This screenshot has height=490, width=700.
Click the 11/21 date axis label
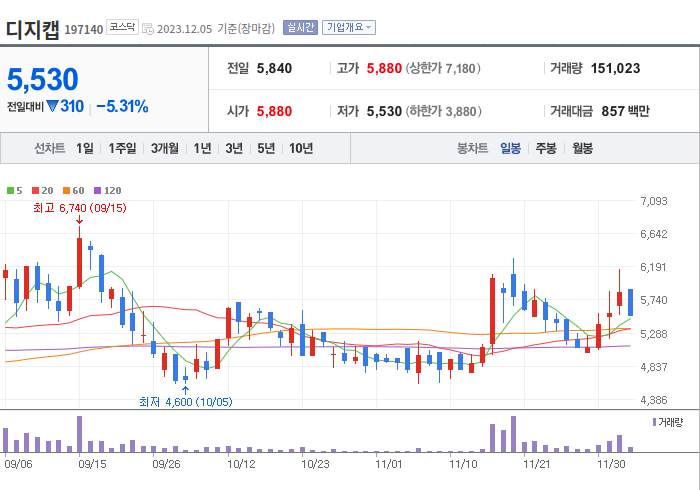pyautogui.click(x=537, y=464)
